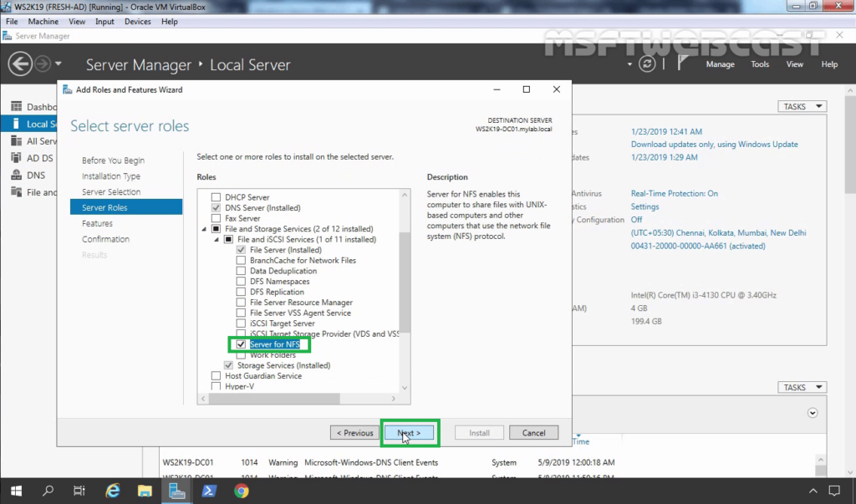This screenshot has width=856, height=504.
Task: Click the Server Manager refresh icon
Action: coord(647,64)
